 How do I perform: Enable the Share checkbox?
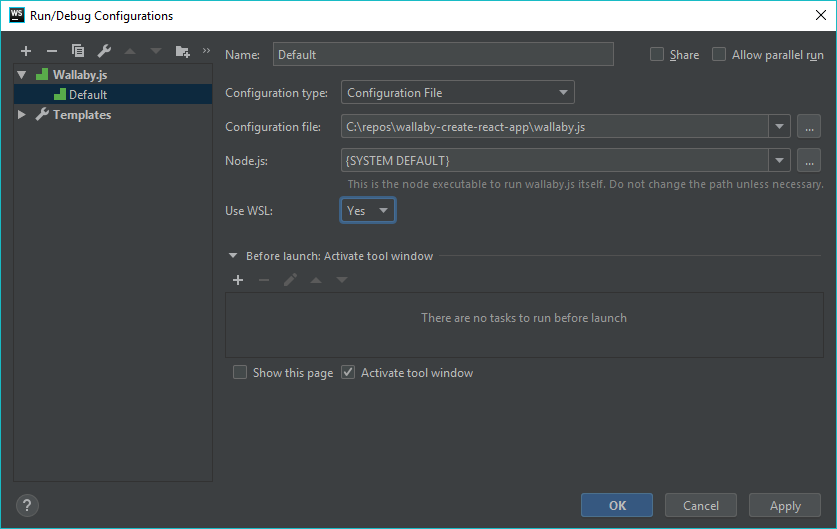pos(657,54)
